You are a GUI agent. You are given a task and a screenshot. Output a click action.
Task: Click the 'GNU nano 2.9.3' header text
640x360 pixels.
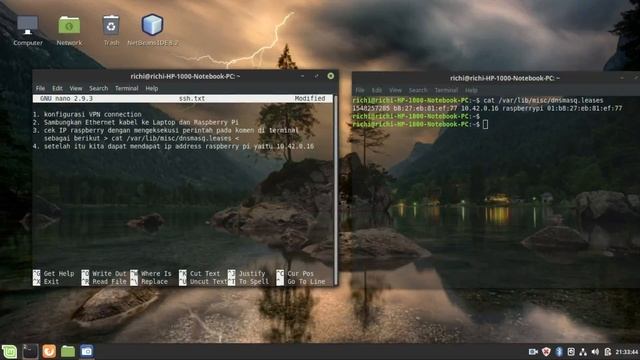67,98
